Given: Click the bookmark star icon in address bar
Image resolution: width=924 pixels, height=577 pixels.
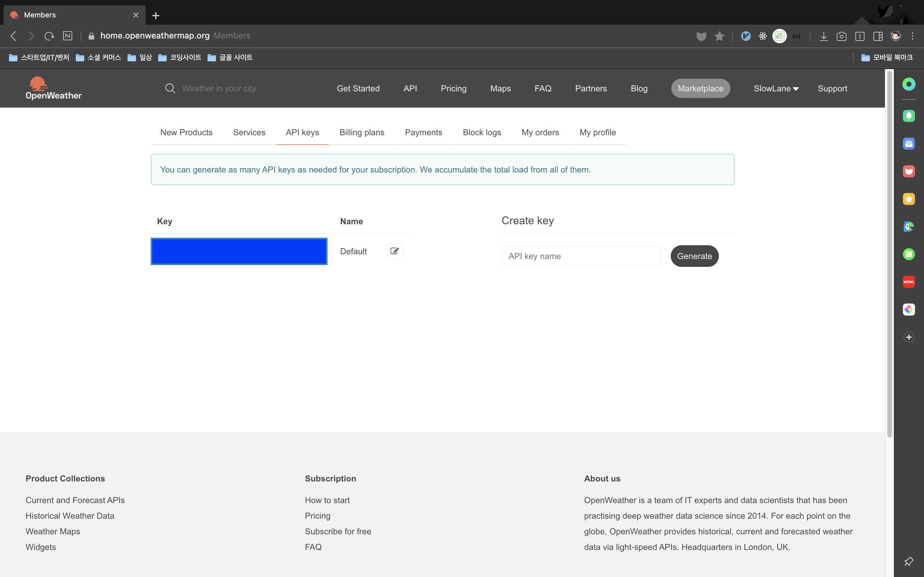Looking at the screenshot, I should coord(719,36).
